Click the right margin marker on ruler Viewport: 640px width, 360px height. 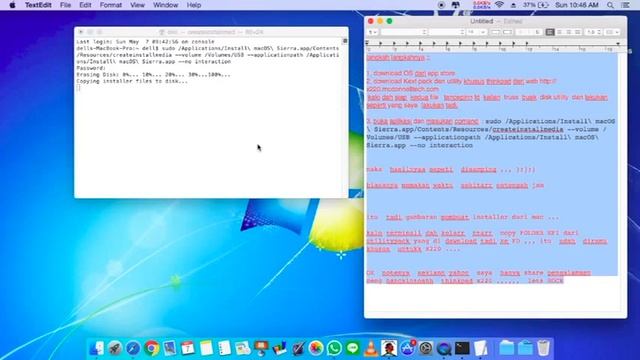tap(618, 43)
